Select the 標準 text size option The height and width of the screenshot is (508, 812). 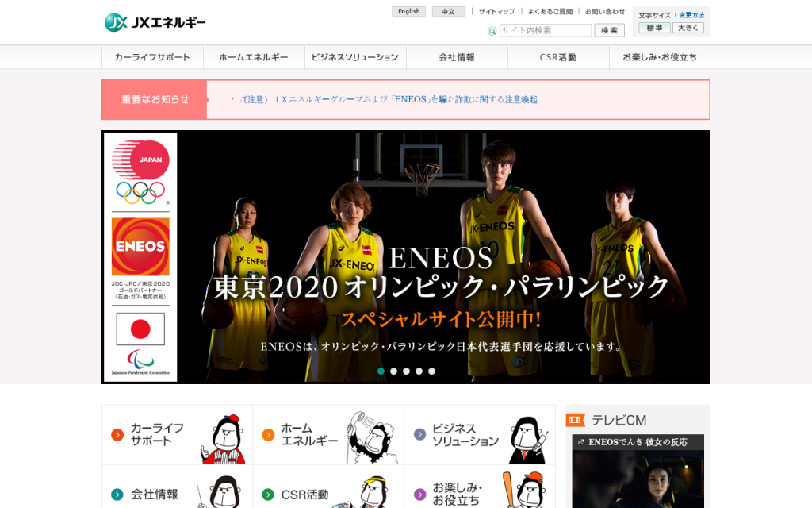click(x=654, y=28)
